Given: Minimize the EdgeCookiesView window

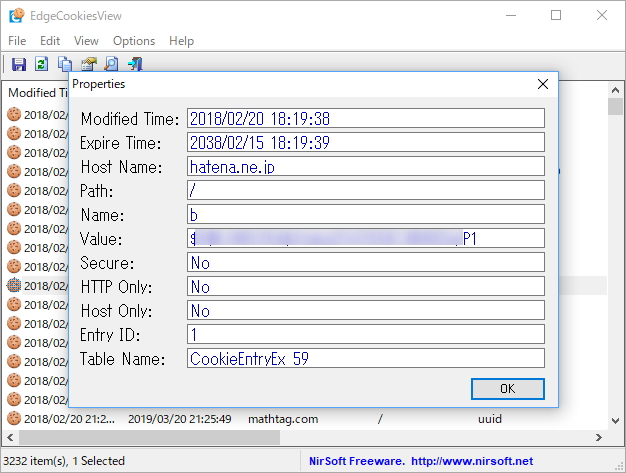Looking at the screenshot, I should point(511,16).
